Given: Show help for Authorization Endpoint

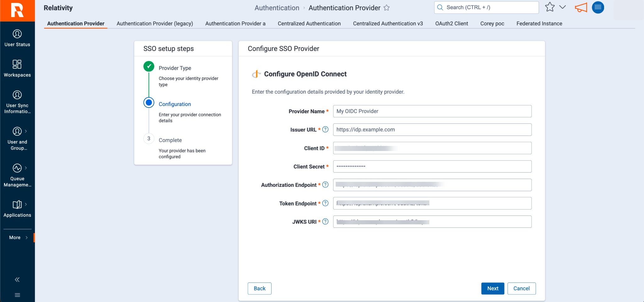Looking at the screenshot, I should tap(325, 185).
